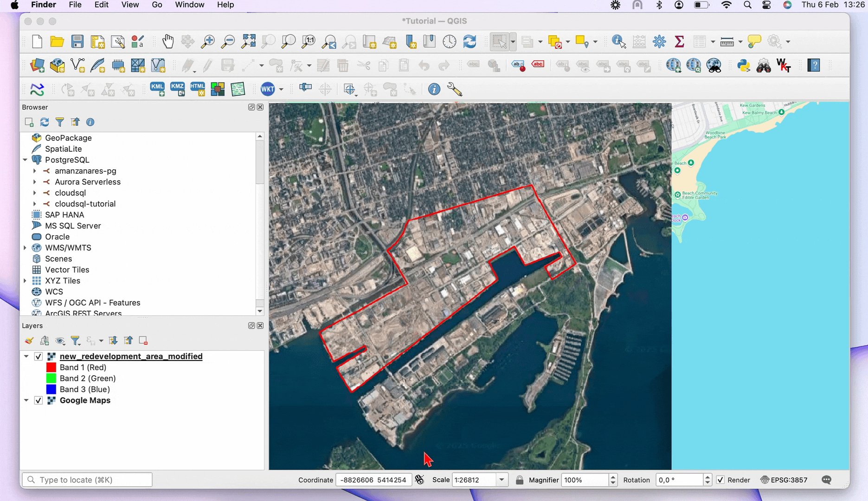This screenshot has height=501, width=868.
Task: Click the Zoom In magnifier tool
Action: pyautogui.click(x=207, y=42)
